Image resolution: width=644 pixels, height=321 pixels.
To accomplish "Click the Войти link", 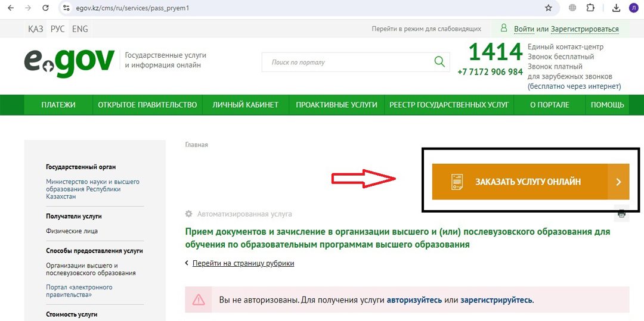I will pyautogui.click(x=524, y=29).
